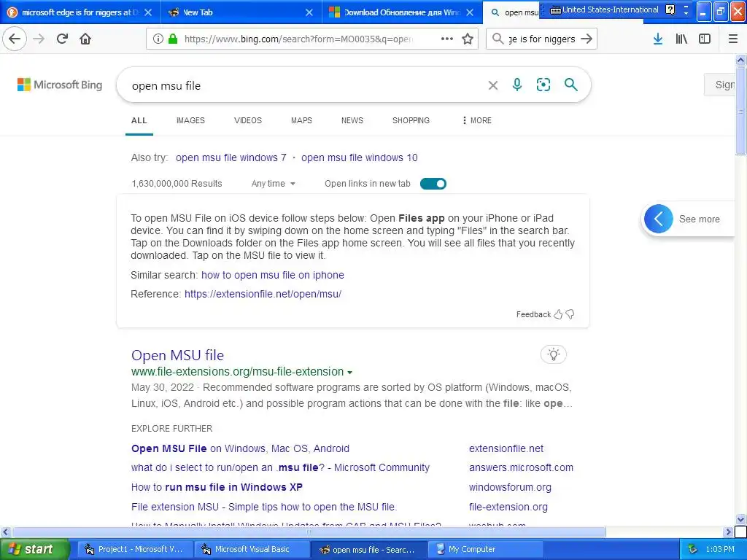Viewport: 747px width, 560px height.
Task: Run Bing search with magnifier icon
Action: (570, 85)
